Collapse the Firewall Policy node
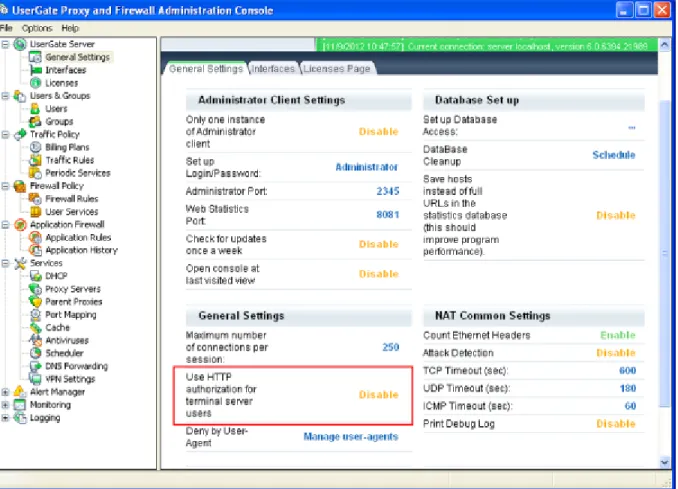 pyautogui.click(x=5, y=186)
